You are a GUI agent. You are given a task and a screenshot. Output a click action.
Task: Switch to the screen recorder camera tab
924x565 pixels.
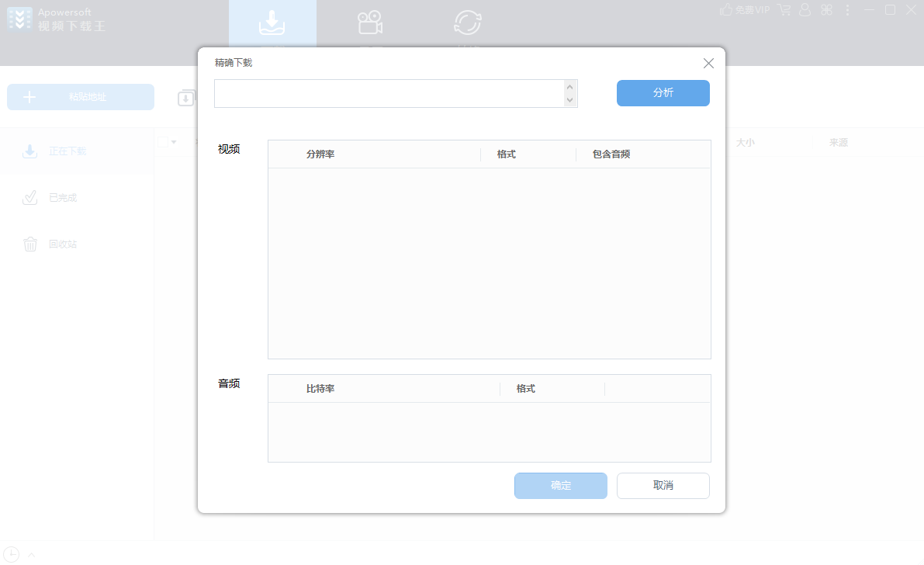tap(370, 23)
